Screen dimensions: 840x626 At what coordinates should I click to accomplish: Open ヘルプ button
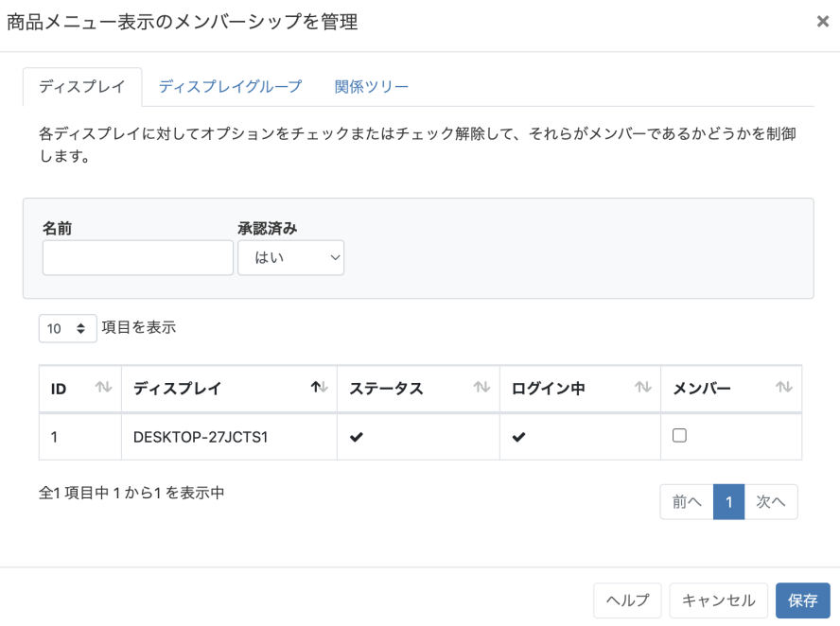click(627, 600)
